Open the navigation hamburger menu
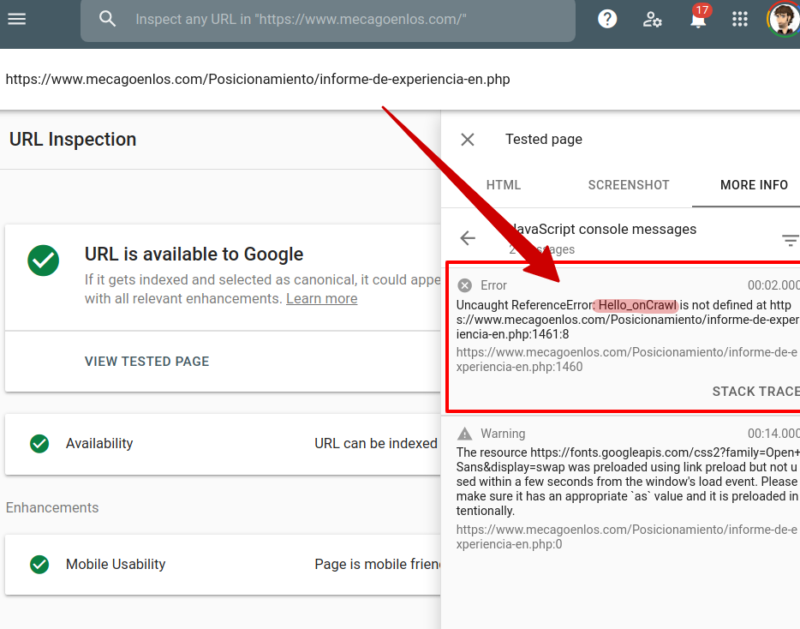Viewport: 800px width, 629px height. (x=17, y=18)
